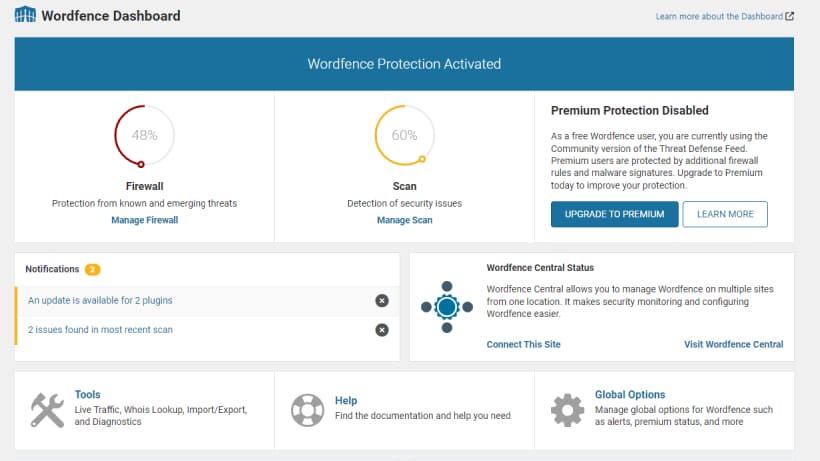Image resolution: width=820 pixels, height=461 pixels.
Task: Click the Scan 60% status circle
Action: click(404, 136)
